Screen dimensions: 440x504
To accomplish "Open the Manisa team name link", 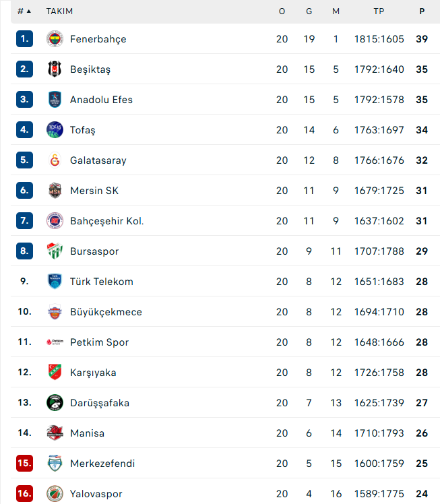I will [87, 433].
